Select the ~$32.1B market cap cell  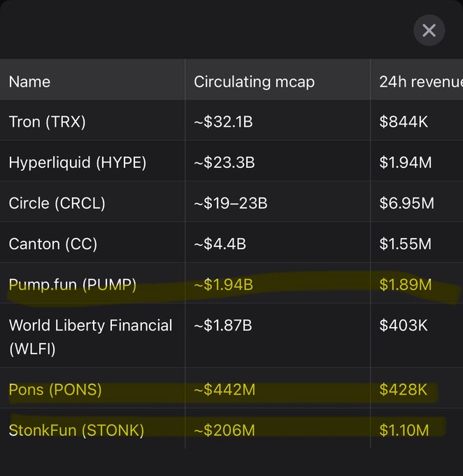click(278, 120)
